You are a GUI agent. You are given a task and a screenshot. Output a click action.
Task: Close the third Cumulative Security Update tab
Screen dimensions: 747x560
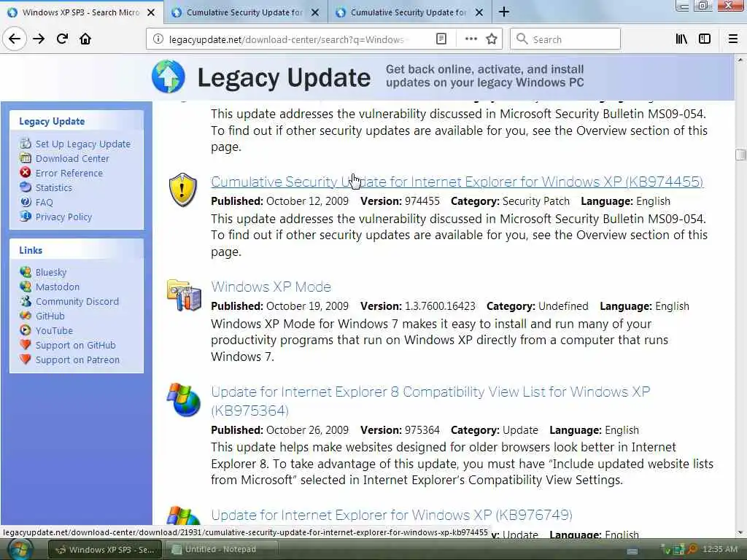pos(479,12)
